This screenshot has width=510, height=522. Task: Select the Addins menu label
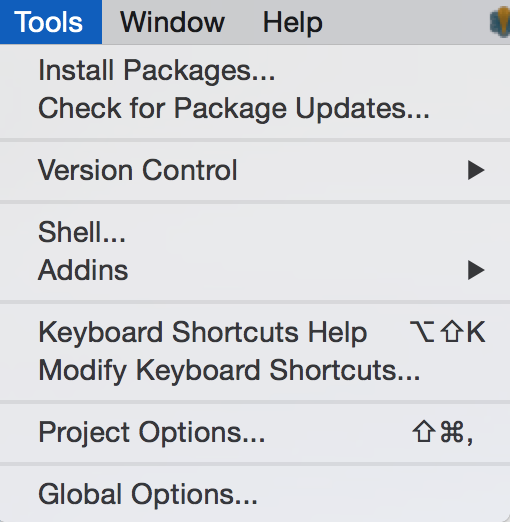coord(83,270)
